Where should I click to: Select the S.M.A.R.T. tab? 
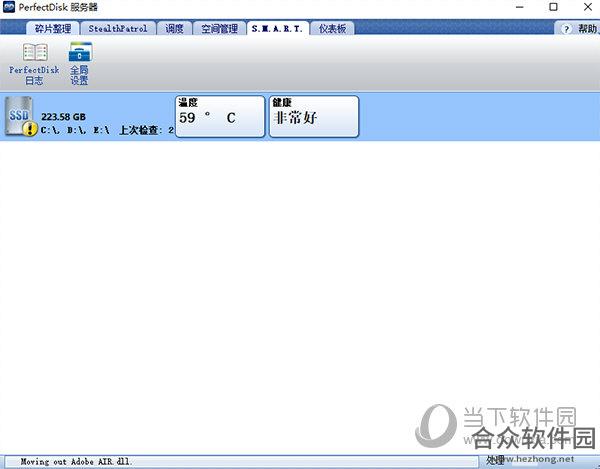point(277,28)
